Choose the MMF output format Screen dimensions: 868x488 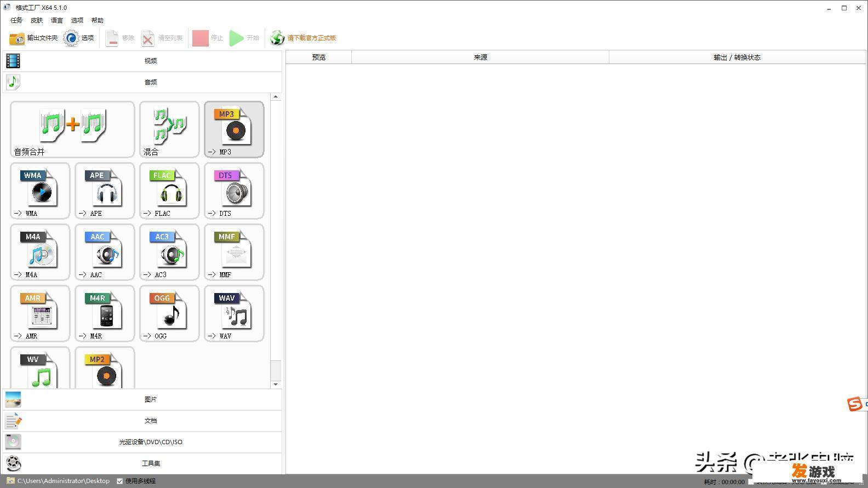click(x=234, y=252)
